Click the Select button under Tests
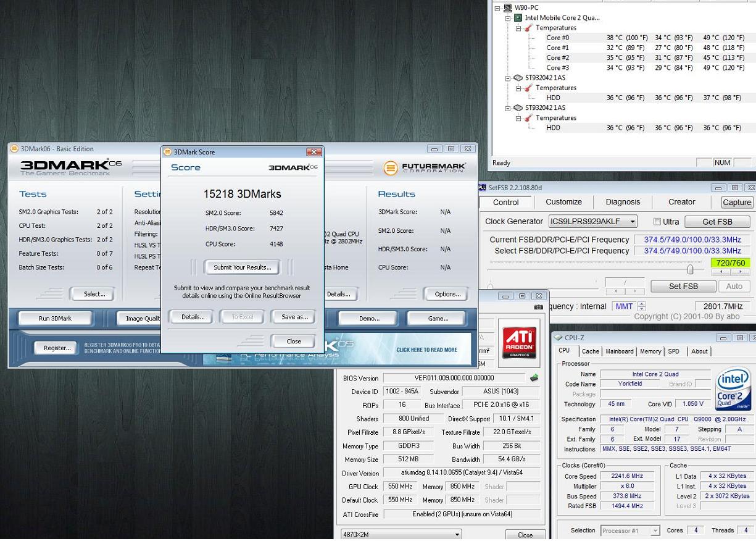The height and width of the screenshot is (541, 756). point(94,294)
